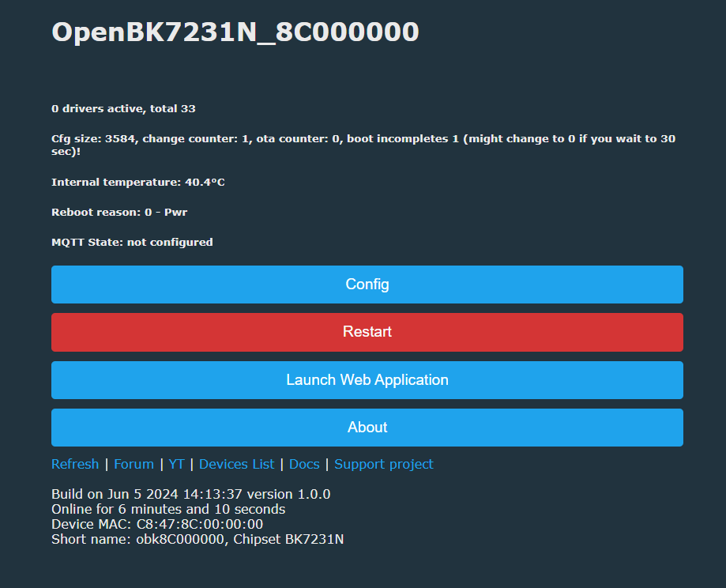Viewport: 726px width, 588px height.
Task: Click the Support project link
Action: [x=384, y=464]
